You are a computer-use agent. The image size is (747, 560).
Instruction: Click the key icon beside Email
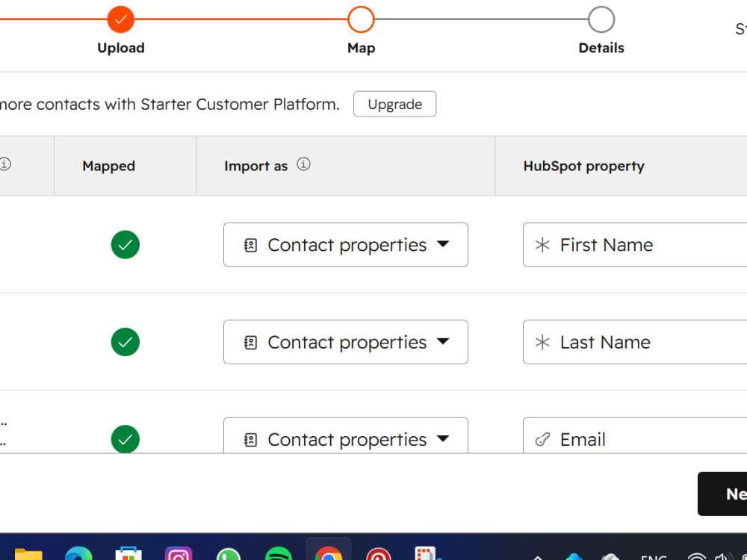pyautogui.click(x=542, y=440)
